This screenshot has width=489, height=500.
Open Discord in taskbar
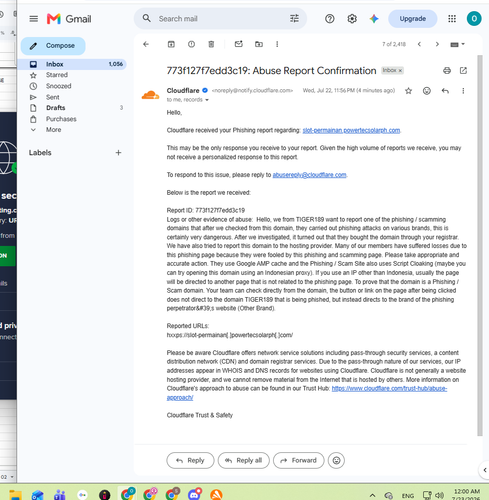pyautogui.click(x=195, y=495)
